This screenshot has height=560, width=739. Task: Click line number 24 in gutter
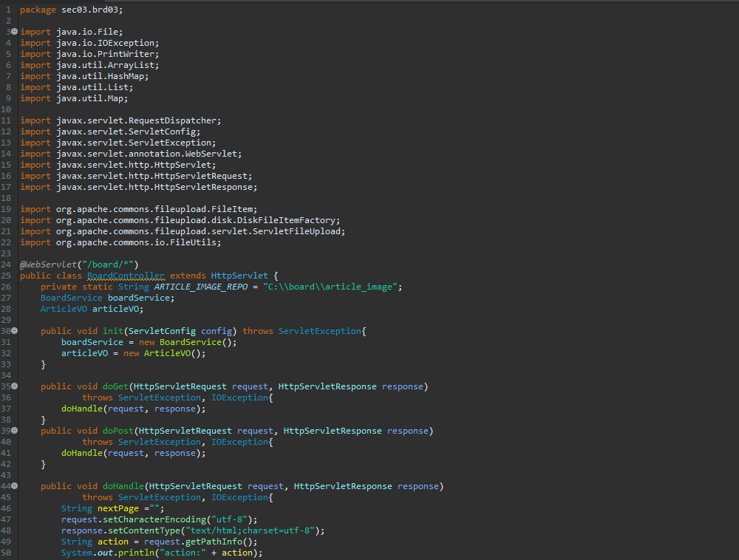[x=6, y=264]
